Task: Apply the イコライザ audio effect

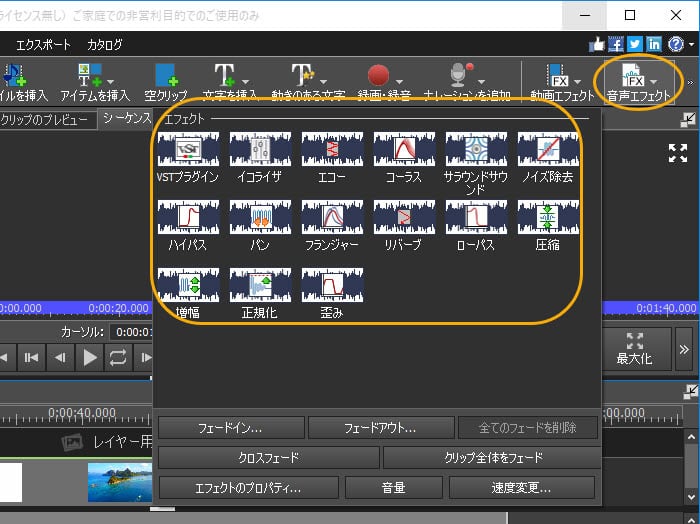Action: coord(260,150)
